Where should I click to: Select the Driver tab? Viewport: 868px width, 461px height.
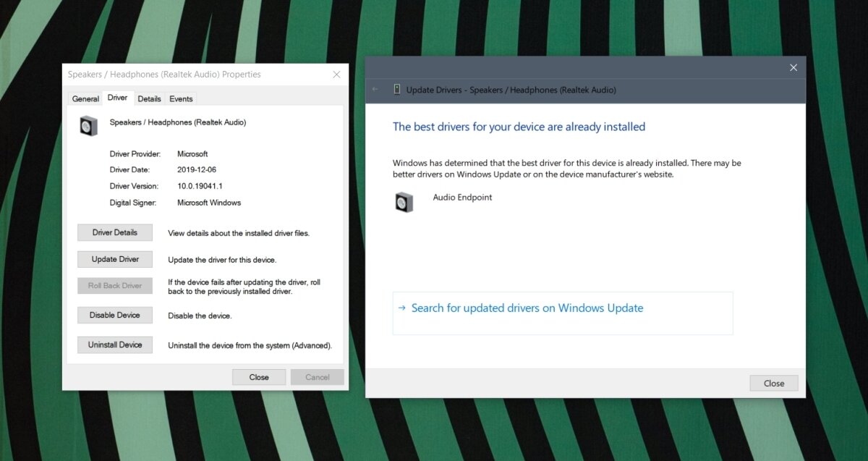[x=117, y=98]
